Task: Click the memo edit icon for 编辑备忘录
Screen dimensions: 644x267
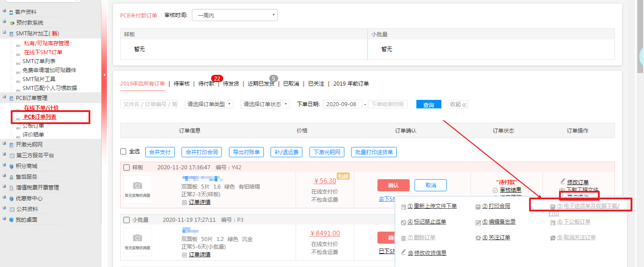Action: pos(478,222)
